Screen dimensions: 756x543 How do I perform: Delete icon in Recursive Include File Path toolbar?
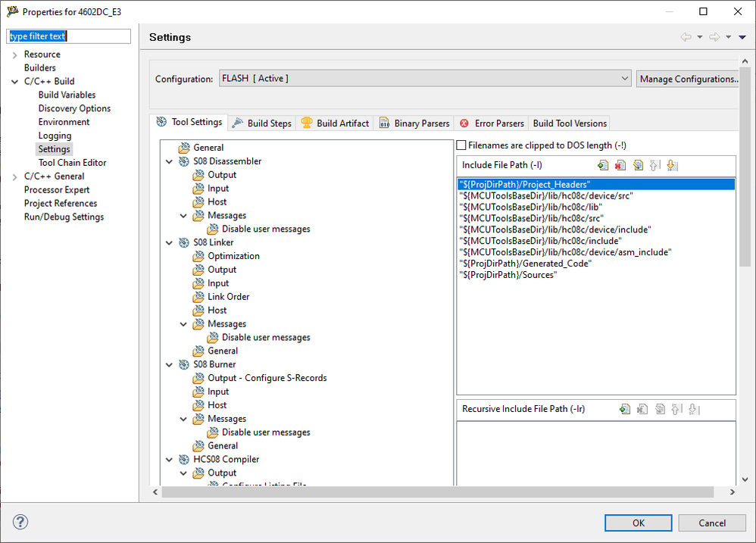pyautogui.click(x=642, y=409)
